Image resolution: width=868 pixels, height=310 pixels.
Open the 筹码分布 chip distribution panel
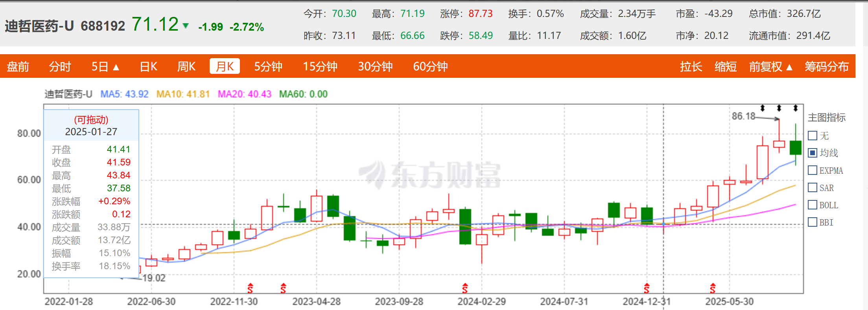click(x=827, y=66)
